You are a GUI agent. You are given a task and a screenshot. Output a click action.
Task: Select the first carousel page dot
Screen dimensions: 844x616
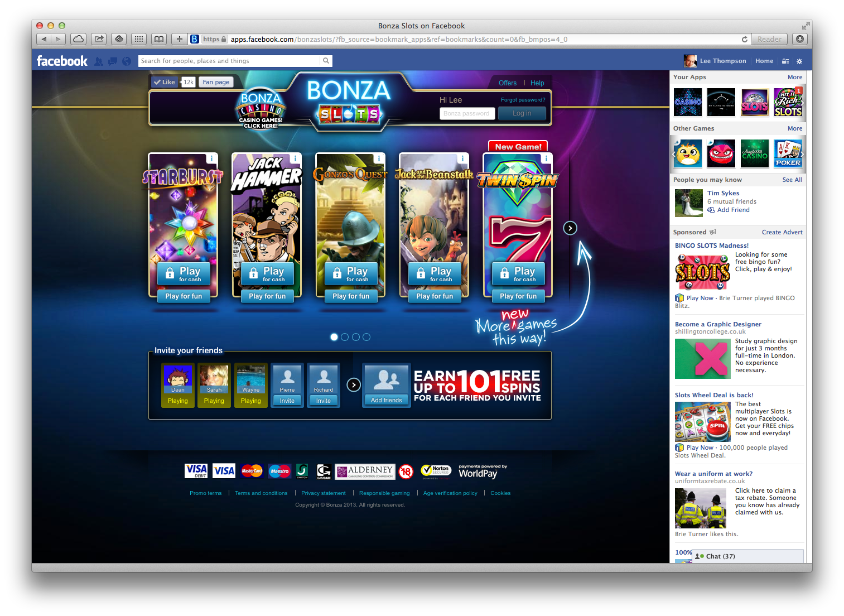(334, 337)
